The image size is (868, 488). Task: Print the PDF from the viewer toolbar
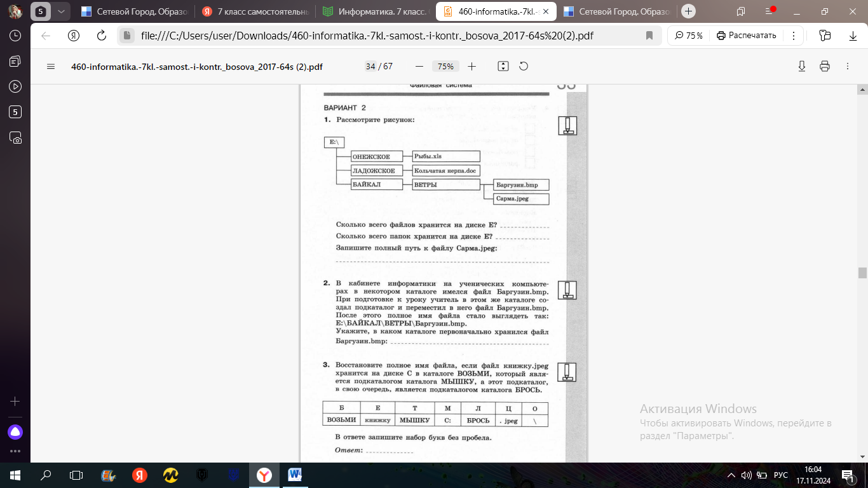point(825,66)
